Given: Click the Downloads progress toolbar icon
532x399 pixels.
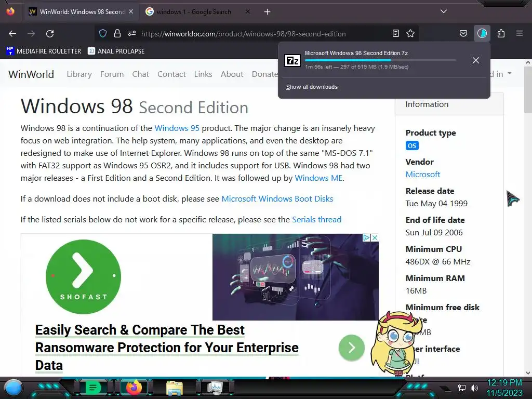Looking at the screenshot, I should 482,33.
